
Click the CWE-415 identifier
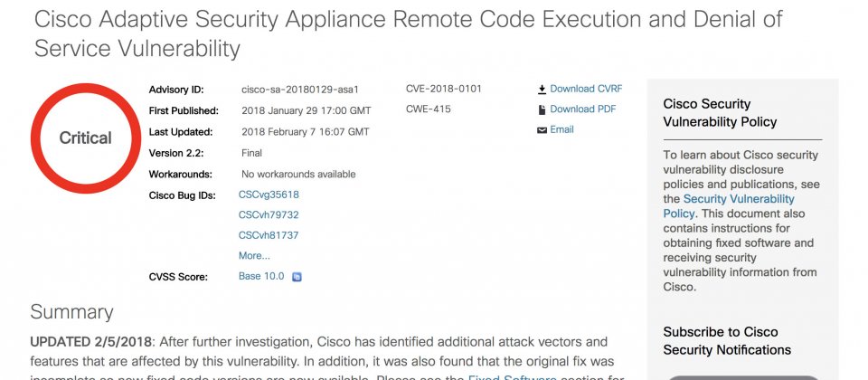(x=429, y=109)
